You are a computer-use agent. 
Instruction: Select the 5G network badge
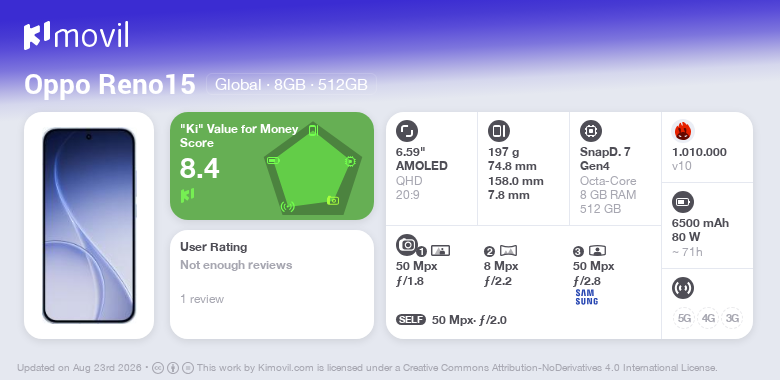[x=684, y=318]
